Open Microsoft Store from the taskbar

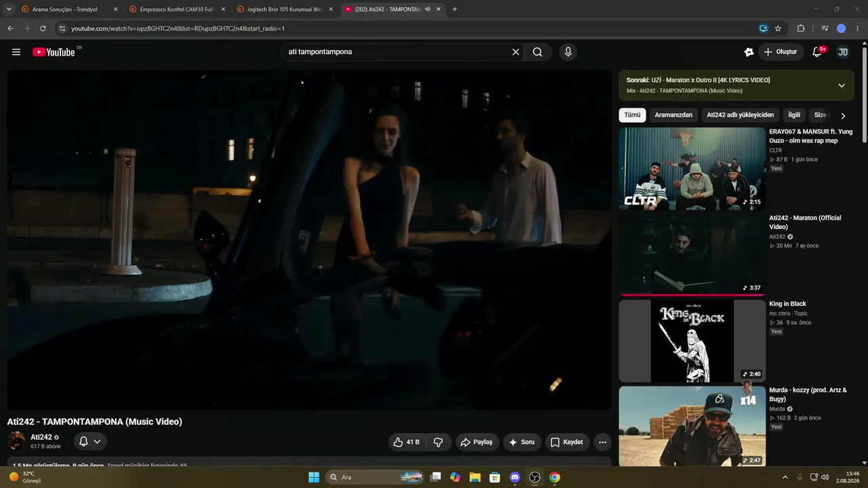495,477
